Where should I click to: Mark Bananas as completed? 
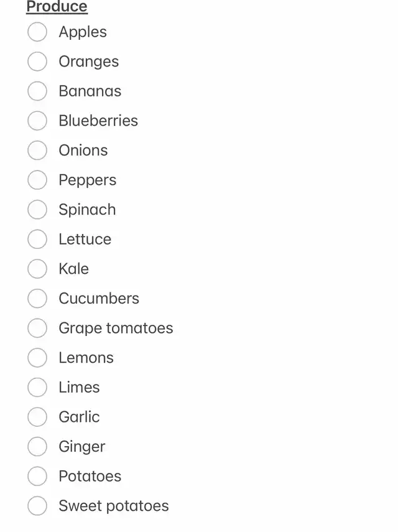point(37,91)
